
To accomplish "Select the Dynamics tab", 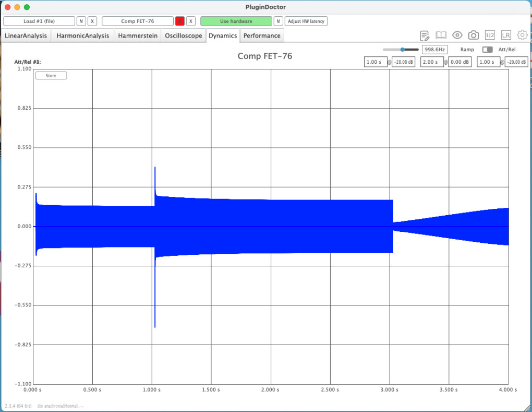I will pyautogui.click(x=223, y=36).
